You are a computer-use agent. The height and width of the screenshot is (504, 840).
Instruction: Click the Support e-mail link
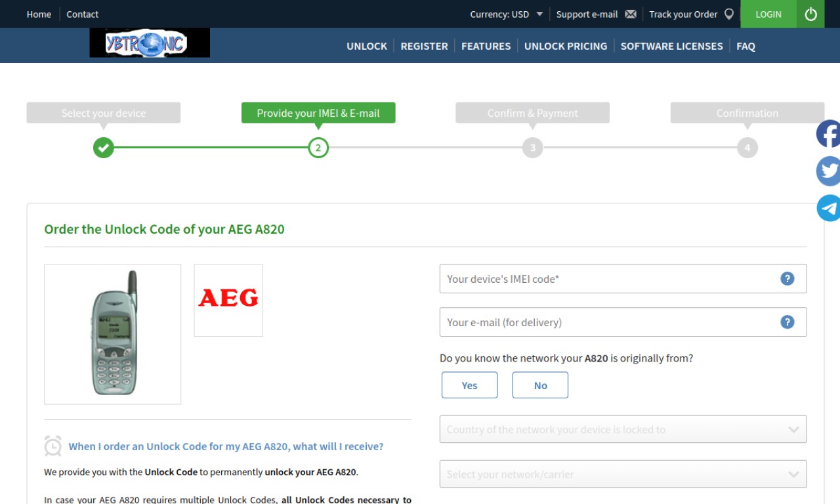(x=587, y=14)
